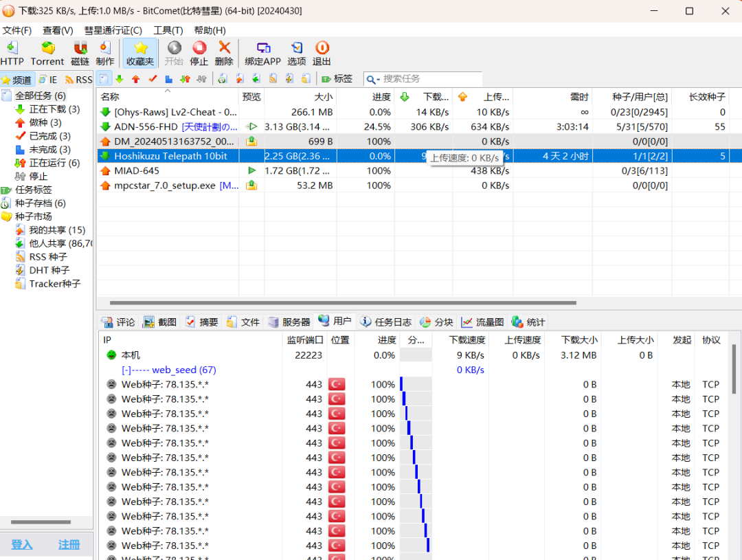Switch to the IE sidebar tab

point(48,80)
